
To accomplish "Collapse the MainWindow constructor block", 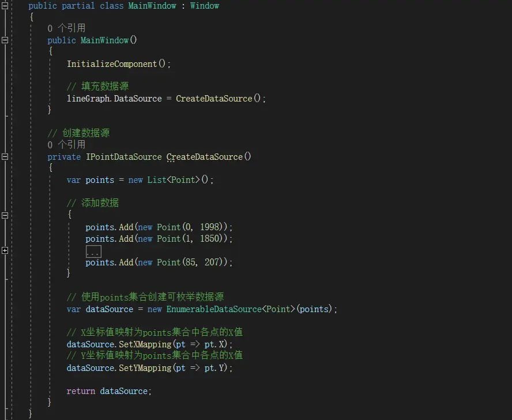I will tap(5, 40).
